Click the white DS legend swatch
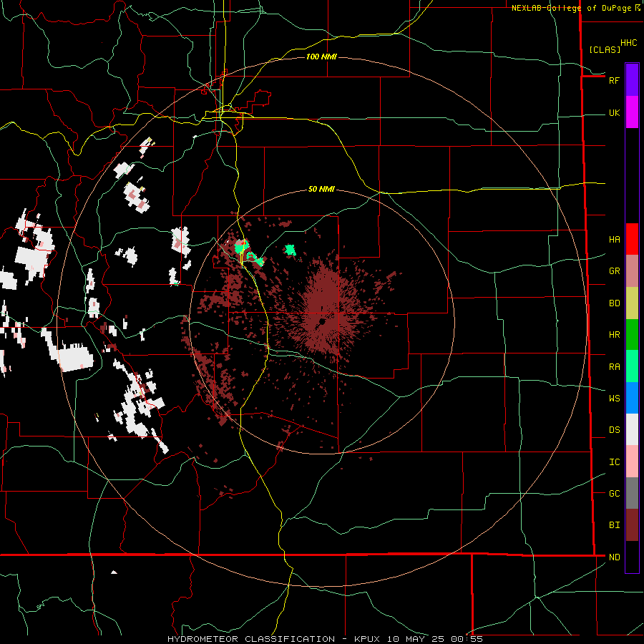Screen dimensions: 644x644 632,429
